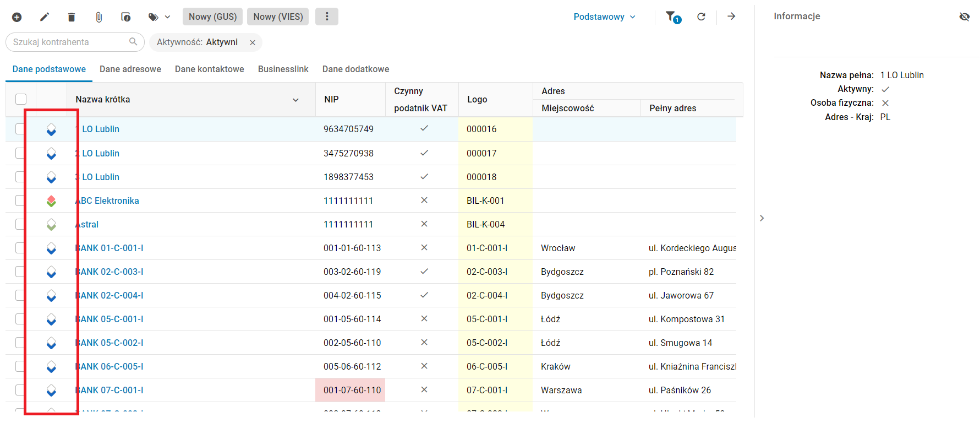This screenshot has height=428, width=980.
Task: Check the row checkbox for Astral
Action: click(x=20, y=224)
